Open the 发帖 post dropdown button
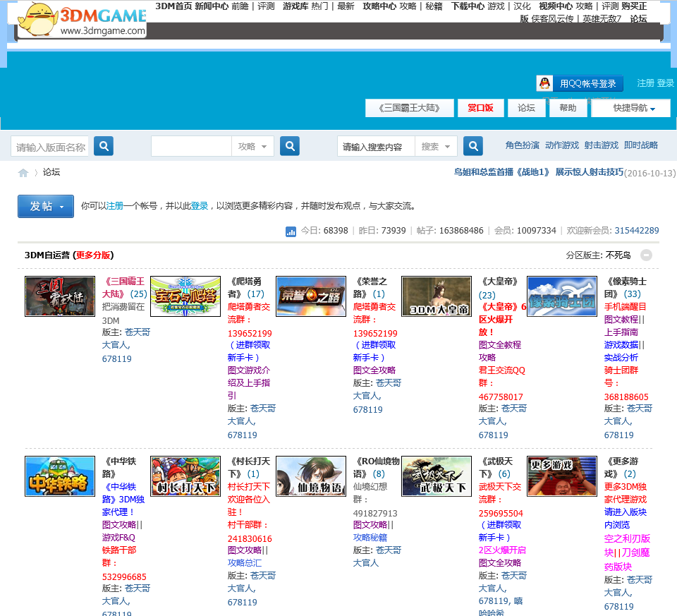The height and width of the screenshot is (616, 677). (x=46, y=207)
